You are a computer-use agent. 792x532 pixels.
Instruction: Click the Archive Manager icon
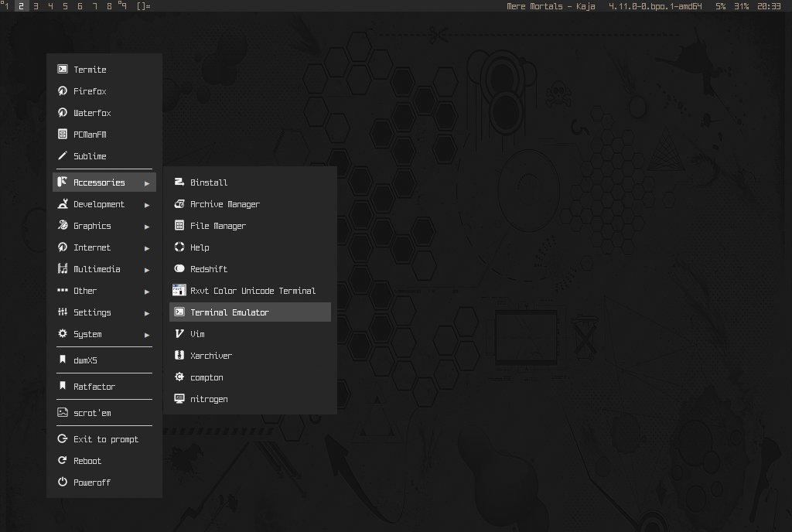[x=179, y=204]
